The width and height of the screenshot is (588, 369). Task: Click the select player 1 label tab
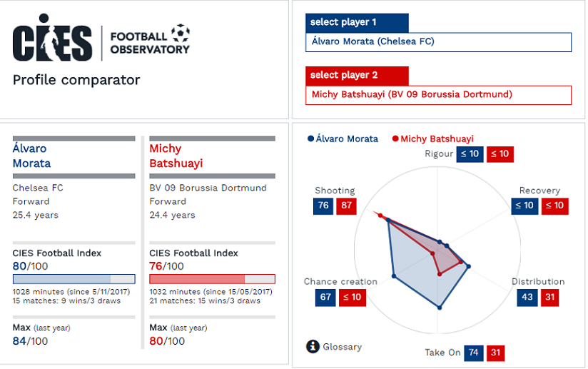[x=357, y=23]
